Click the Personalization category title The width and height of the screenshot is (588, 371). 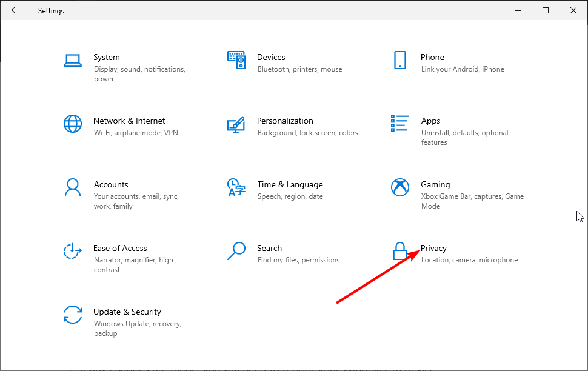pos(285,121)
